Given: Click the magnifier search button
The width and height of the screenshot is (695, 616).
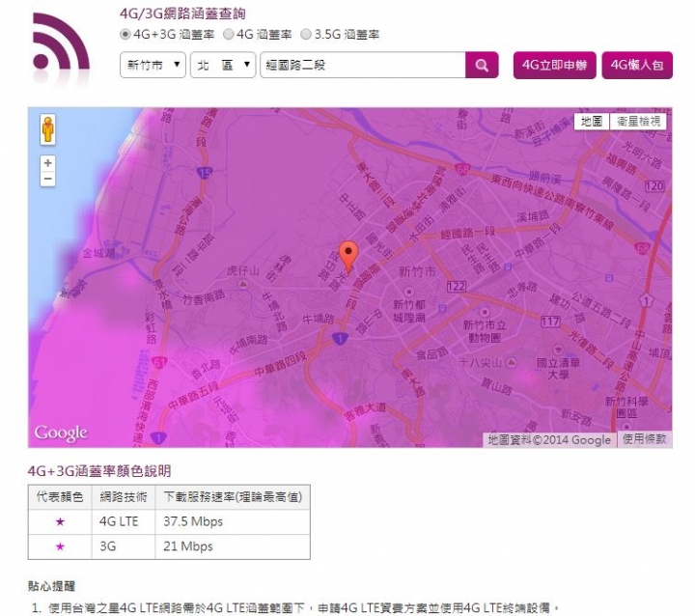Looking at the screenshot, I should coord(482,66).
